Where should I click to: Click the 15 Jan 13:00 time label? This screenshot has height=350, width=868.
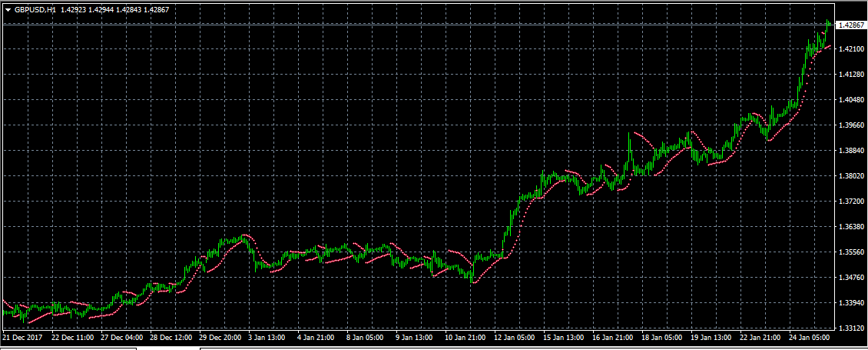click(563, 337)
